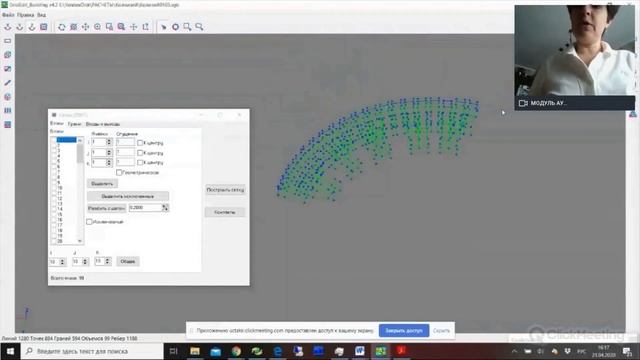This screenshot has height=360, width=640.
Task: Open the Файл menu
Action: (x=8, y=15)
